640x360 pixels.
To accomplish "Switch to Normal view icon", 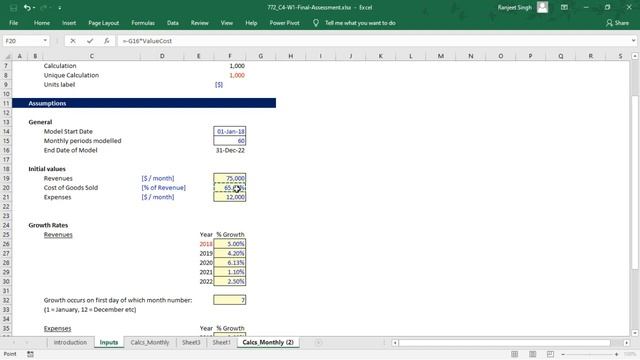I will point(514,354).
